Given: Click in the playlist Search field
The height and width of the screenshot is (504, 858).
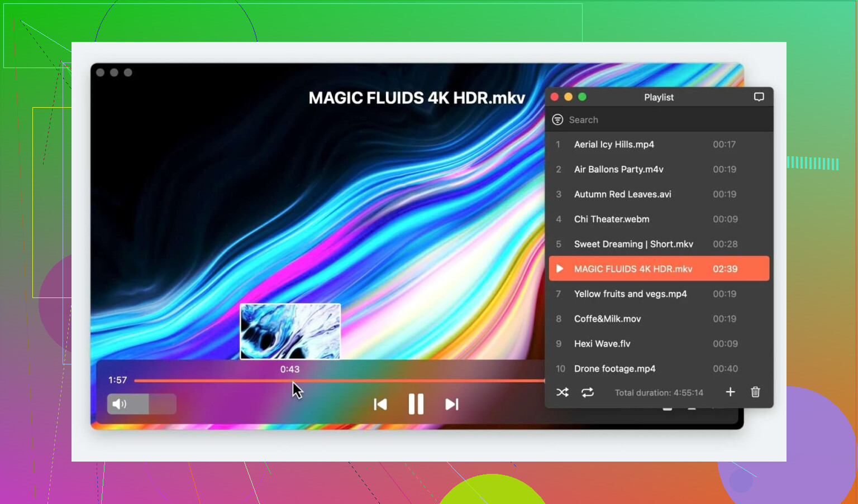Looking at the screenshot, I should coord(659,120).
